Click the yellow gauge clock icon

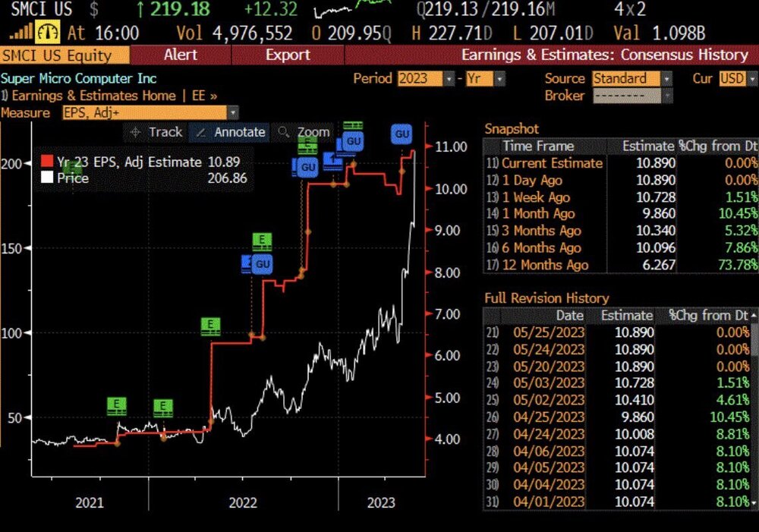tap(47, 33)
